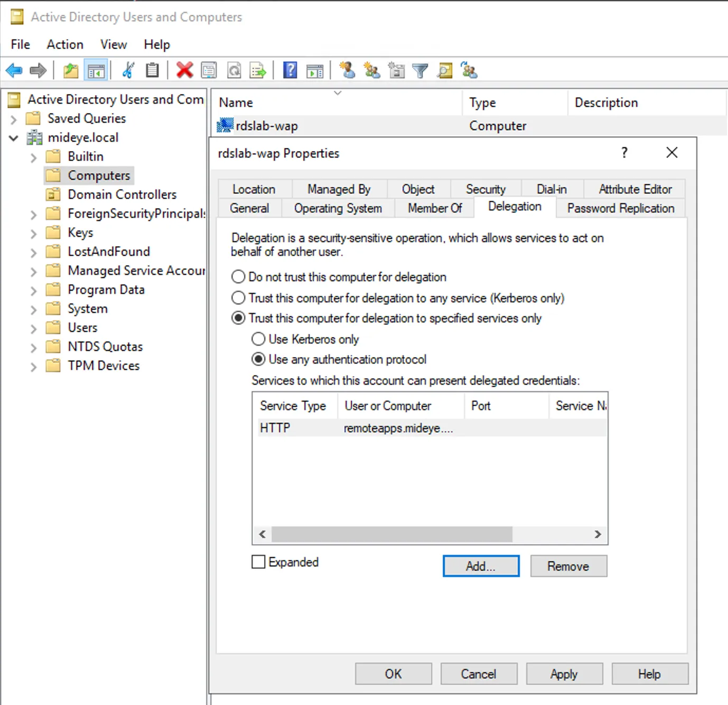Open the Export List toolbar icon
The height and width of the screenshot is (705, 728).
[x=258, y=70]
